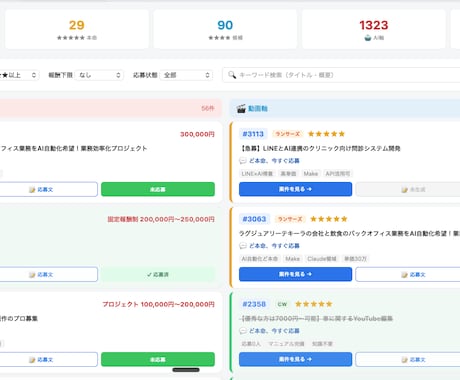Click the Make tag in card #3063
Image resolution: width=460 pixels, height=380 pixels.
(292, 259)
